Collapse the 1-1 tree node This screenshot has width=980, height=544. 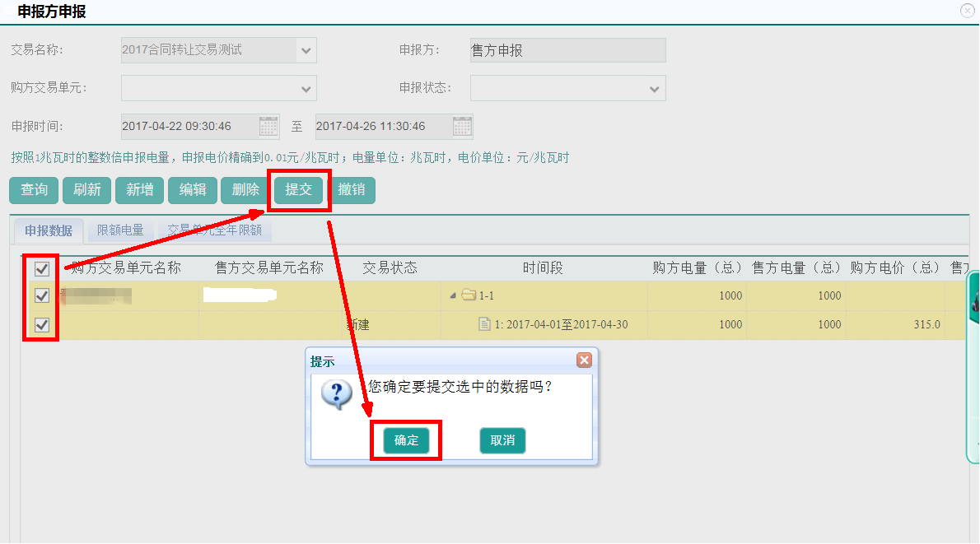[453, 295]
